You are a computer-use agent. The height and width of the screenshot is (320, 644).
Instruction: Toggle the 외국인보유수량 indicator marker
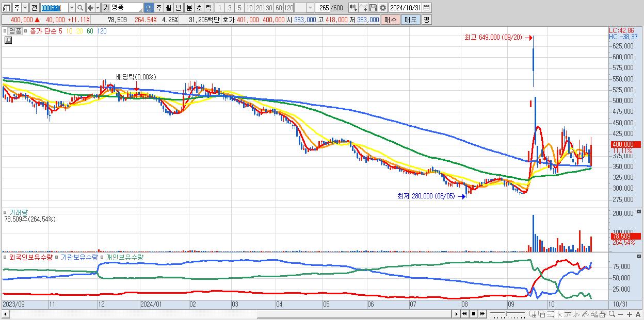(5, 257)
